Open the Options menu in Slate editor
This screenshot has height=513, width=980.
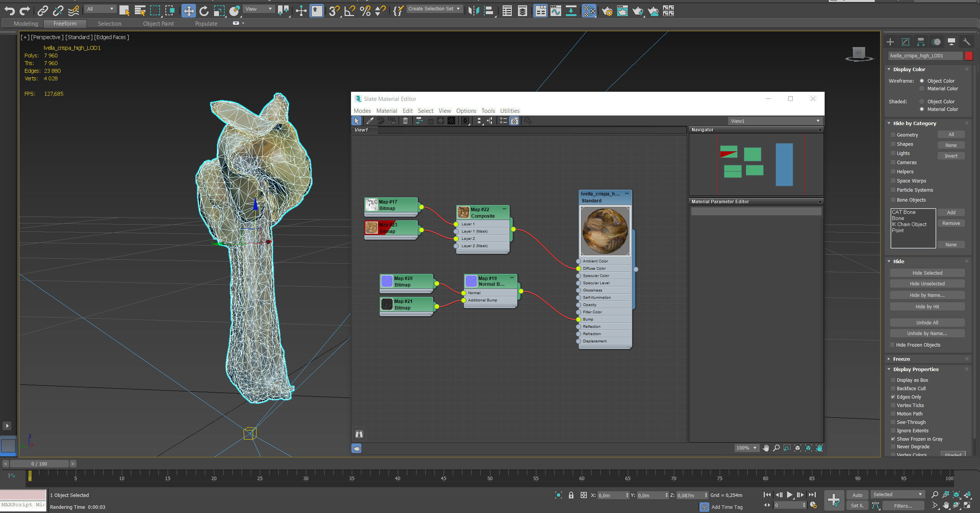(x=466, y=111)
